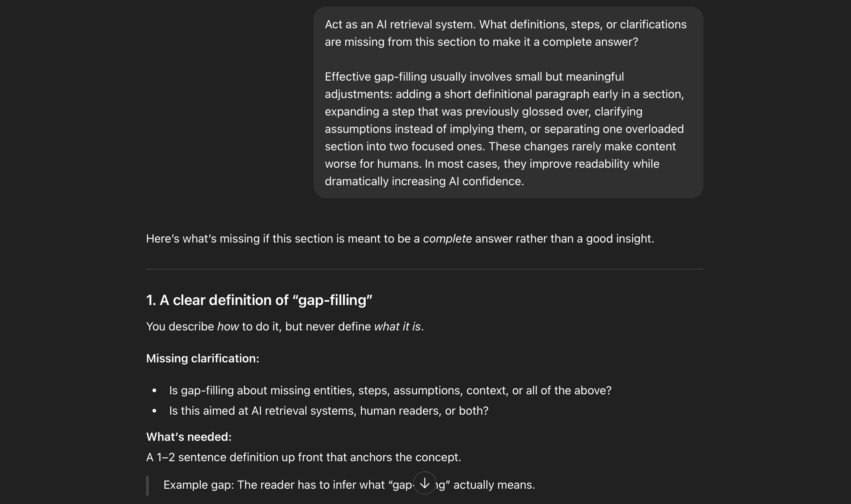851x504 pixels.
Task: Click the "A 1–2 sentence definition up front" line
Action: tap(304, 457)
